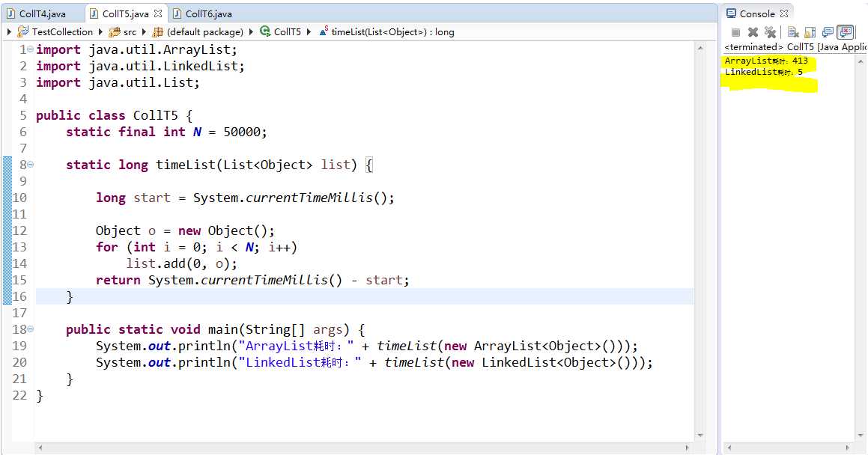
Task: Click the TestCollection project icon in breadcrumb
Action: [x=22, y=31]
